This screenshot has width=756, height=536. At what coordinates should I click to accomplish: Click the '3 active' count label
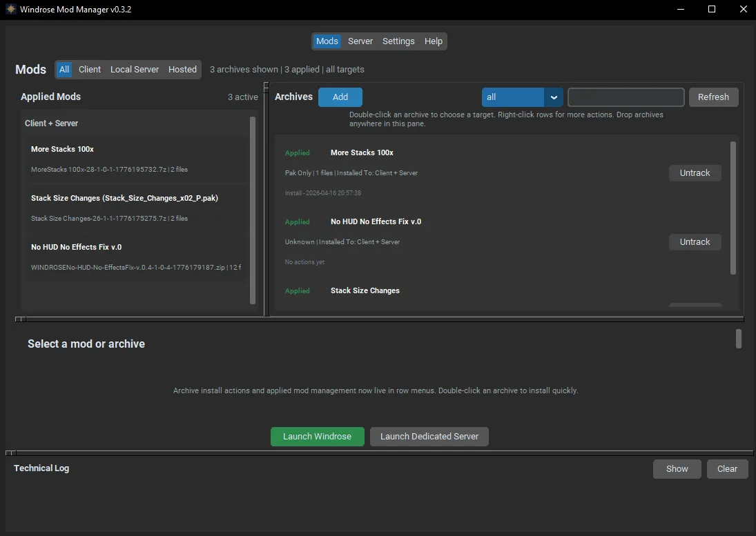pyautogui.click(x=242, y=97)
